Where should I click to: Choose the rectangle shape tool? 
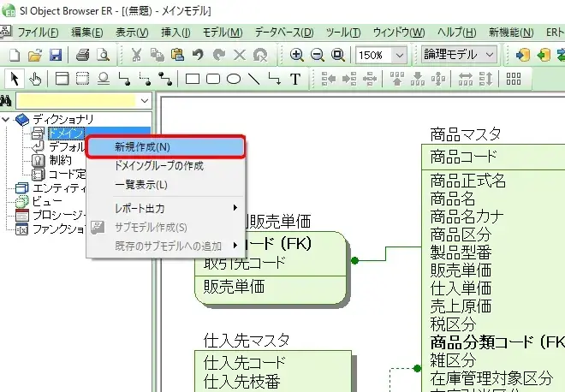(193, 79)
